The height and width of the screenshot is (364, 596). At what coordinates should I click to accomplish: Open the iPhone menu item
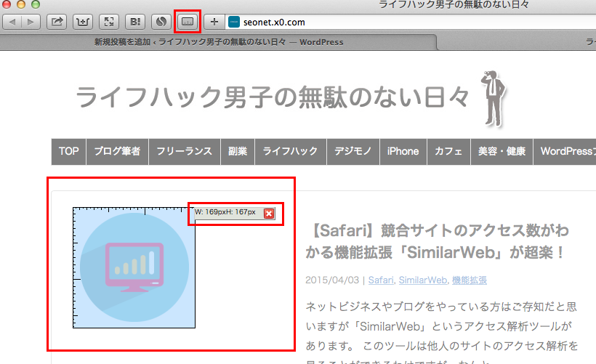point(403,152)
